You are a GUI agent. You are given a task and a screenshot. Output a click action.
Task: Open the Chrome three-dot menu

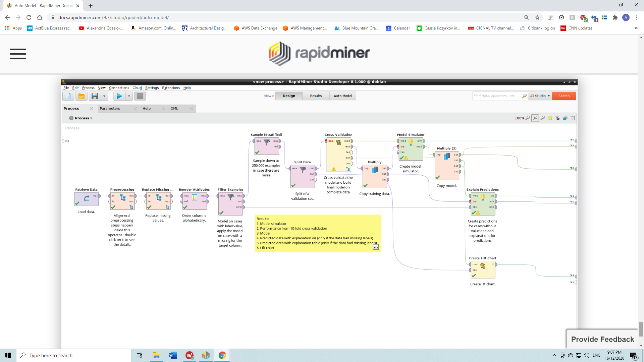pyautogui.click(x=637, y=17)
